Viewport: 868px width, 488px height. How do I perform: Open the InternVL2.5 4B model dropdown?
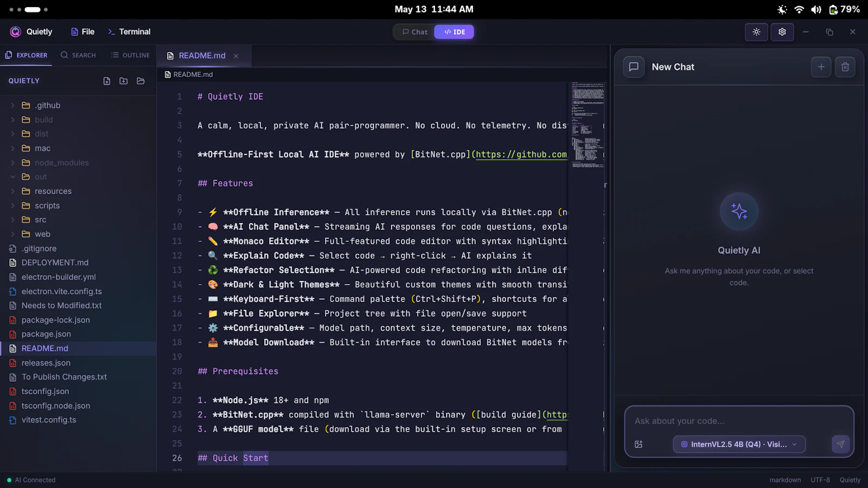click(x=739, y=444)
